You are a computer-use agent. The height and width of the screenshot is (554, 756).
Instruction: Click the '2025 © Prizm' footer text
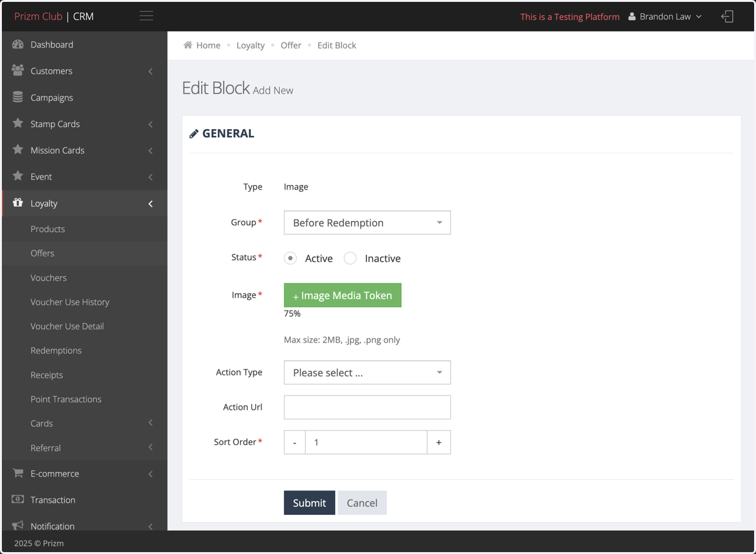click(39, 543)
